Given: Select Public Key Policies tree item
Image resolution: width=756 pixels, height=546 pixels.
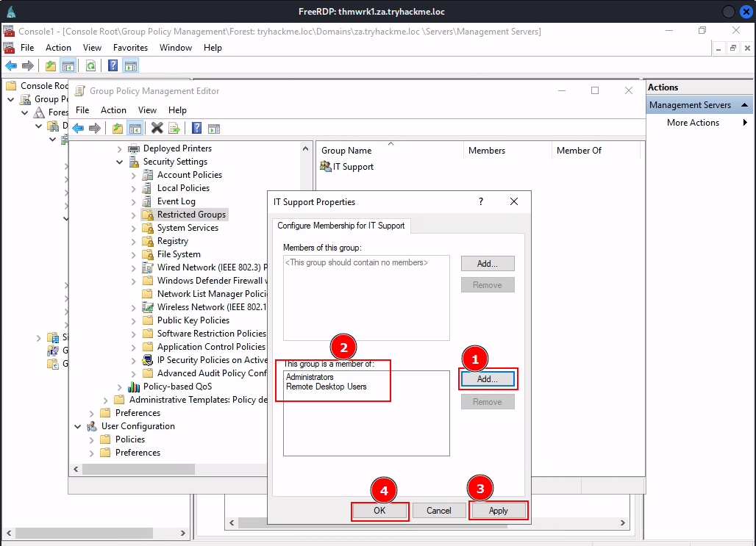Looking at the screenshot, I should [x=193, y=320].
